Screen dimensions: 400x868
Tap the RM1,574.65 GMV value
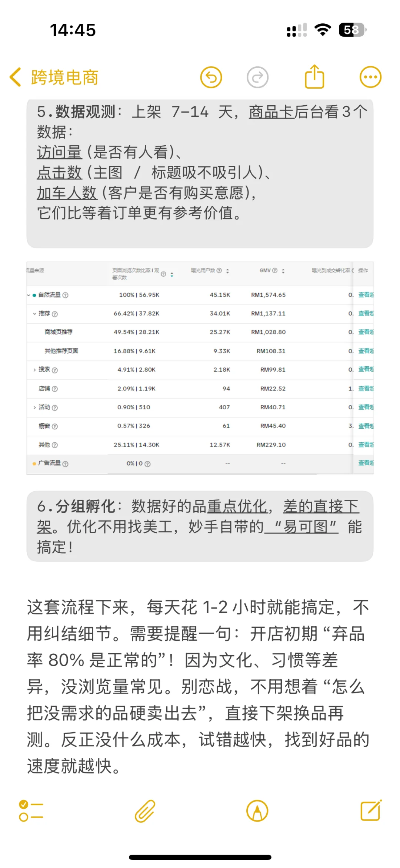click(269, 295)
